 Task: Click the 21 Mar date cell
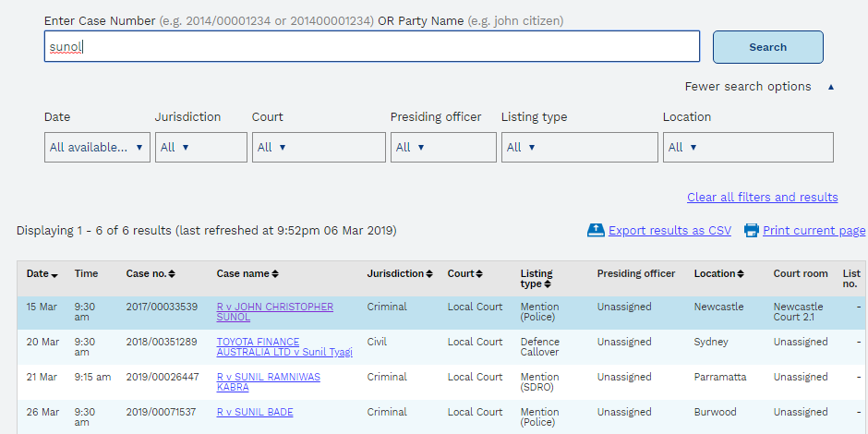point(42,377)
